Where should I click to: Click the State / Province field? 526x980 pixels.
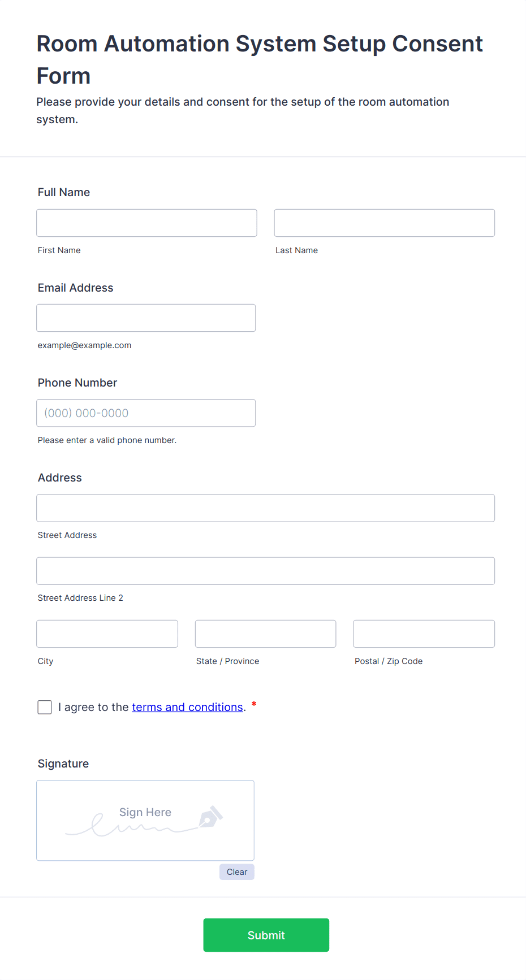click(x=265, y=634)
